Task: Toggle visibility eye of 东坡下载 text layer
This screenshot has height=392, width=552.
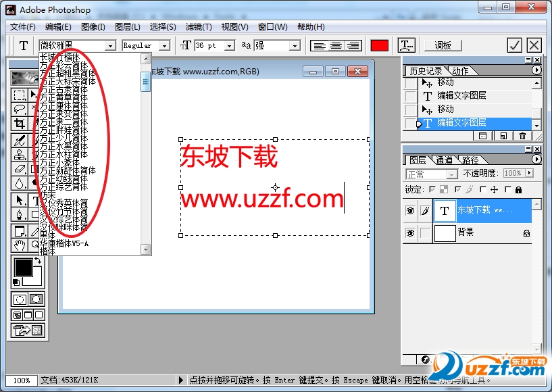Action: click(410, 211)
